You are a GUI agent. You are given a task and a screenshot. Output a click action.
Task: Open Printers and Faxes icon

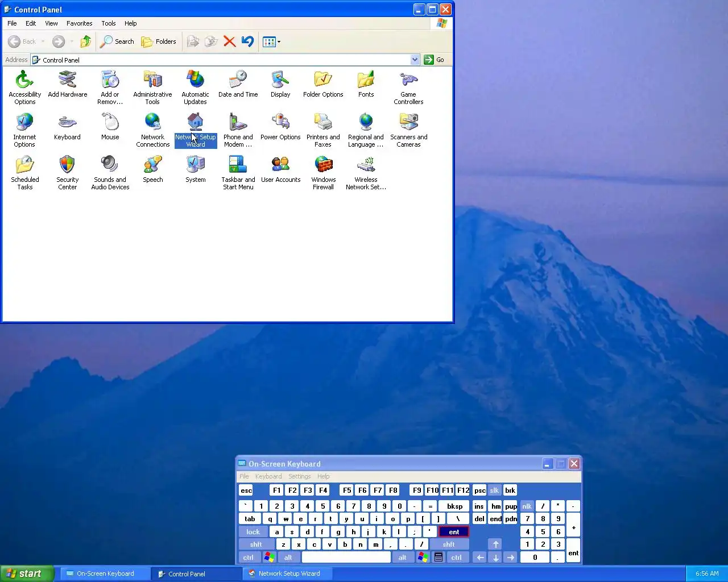click(x=323, y=130)
